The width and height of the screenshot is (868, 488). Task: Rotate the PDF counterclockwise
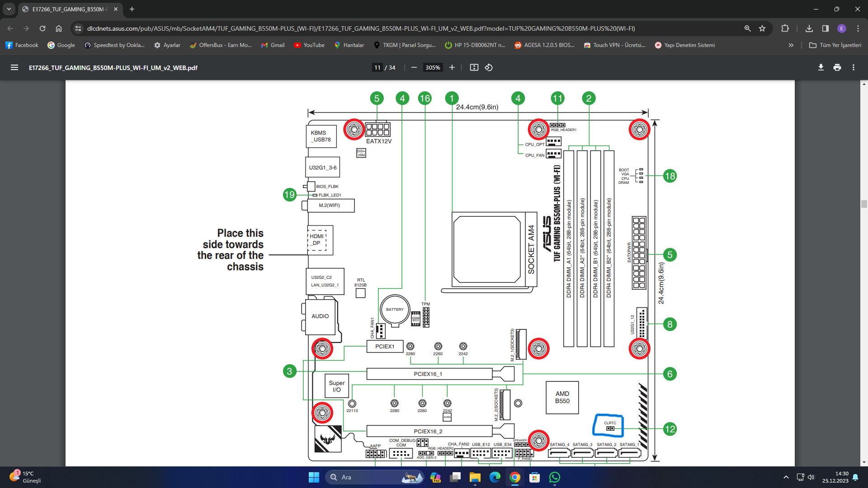[x=489, y=67]
